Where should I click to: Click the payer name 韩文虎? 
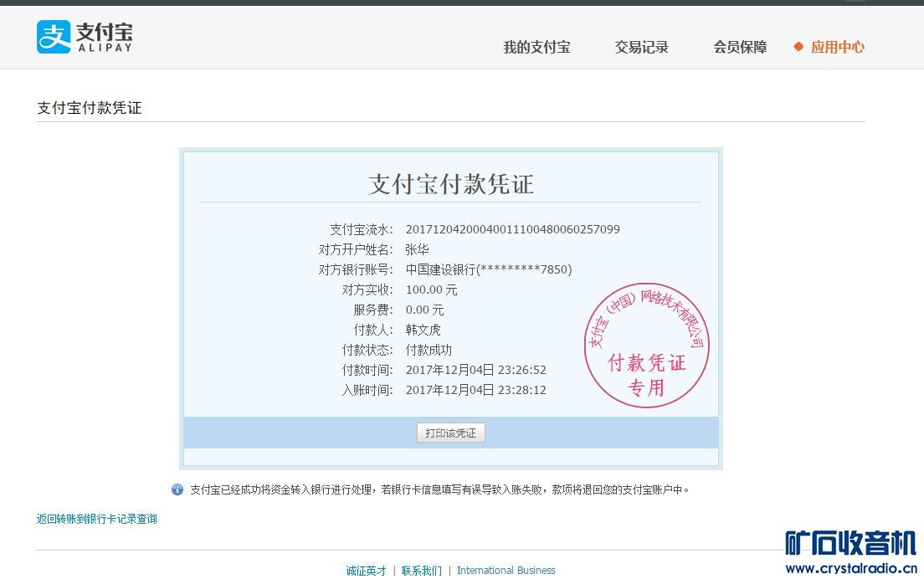pyautogui.click(x=423, y=330)
